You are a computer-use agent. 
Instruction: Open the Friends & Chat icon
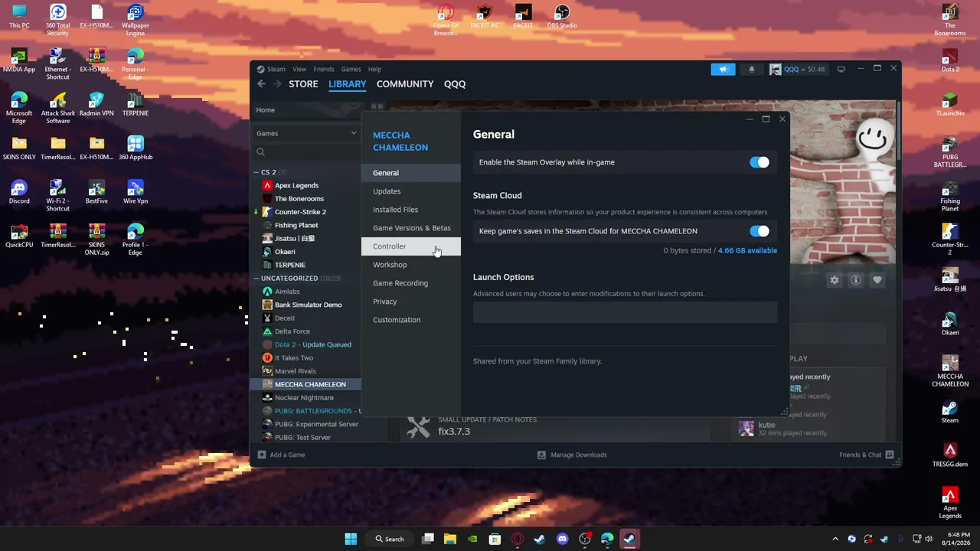pyautogui.click(x=889, y=455)
